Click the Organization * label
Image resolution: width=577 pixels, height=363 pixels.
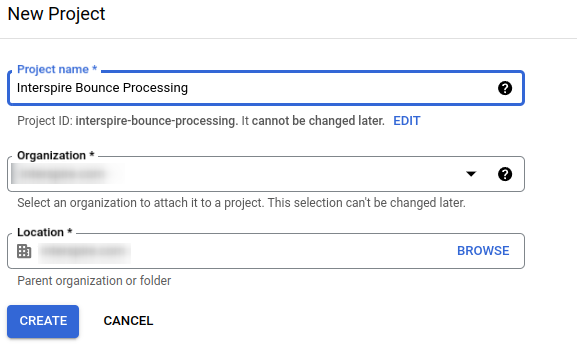[56, 155]
